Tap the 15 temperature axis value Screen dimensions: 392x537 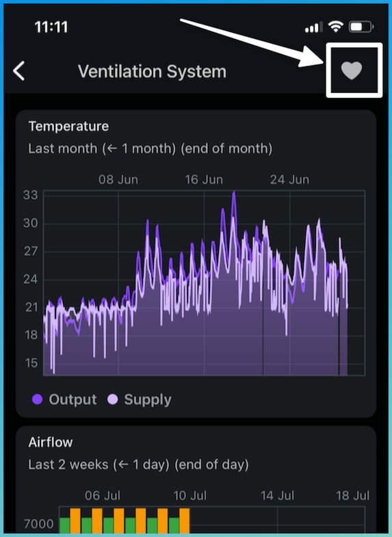point(31,363)
